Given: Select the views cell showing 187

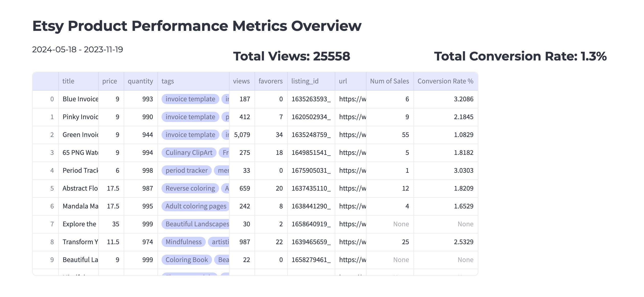Looking at the screenshot, I should [242, 99].
